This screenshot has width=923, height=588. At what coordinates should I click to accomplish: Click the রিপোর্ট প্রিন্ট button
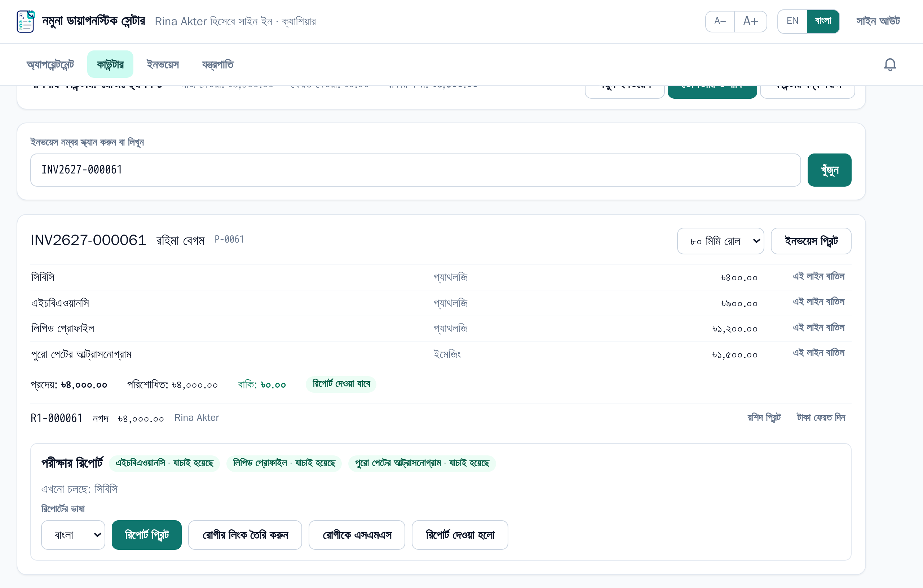pyautogui.click(x=147, y=535)
